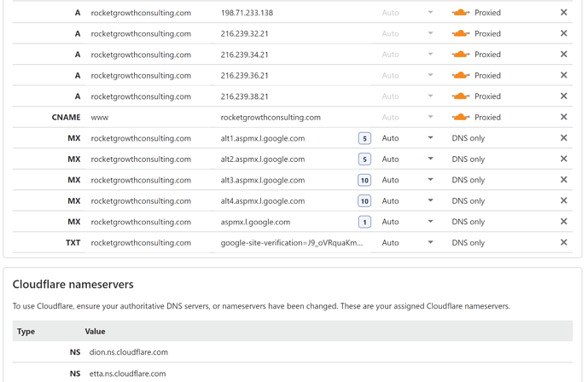The image size is (588, 382).
Task: Select the dion.ns.cloudflare.com nameserver value
Action: click(x=129, y=352)
